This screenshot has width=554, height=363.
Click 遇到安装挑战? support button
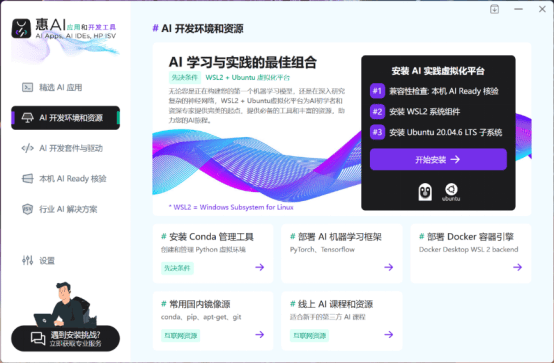click(65, 339)
